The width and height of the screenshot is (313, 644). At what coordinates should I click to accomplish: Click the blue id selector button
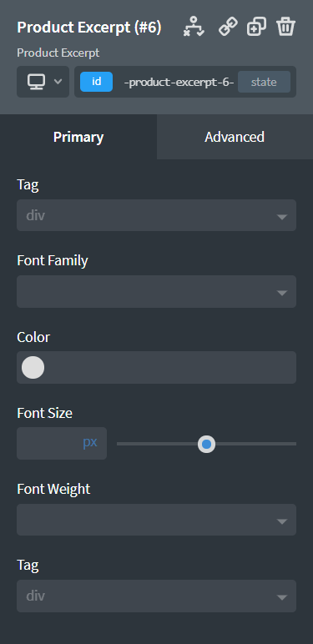96,82
